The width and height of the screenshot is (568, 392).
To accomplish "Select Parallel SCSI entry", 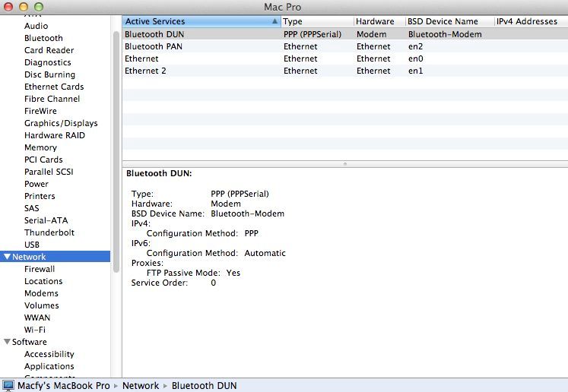I will [x=49, y=172].
